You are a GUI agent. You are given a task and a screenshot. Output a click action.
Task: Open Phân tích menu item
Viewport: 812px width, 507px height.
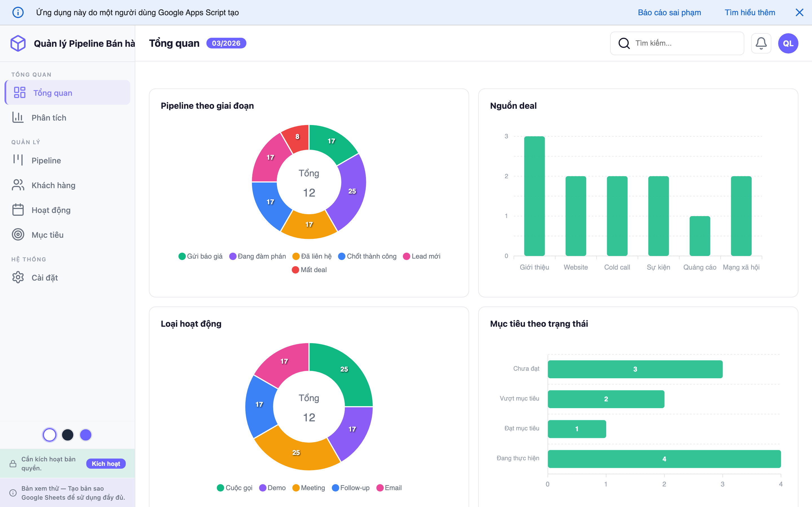(49, 118)
